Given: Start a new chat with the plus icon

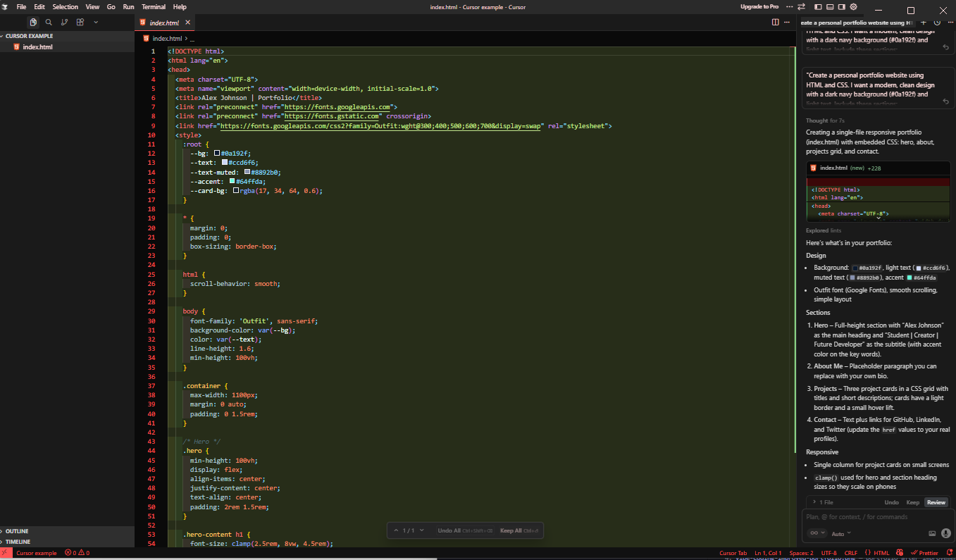Looking at the screenshot, I should coord(924,23).
